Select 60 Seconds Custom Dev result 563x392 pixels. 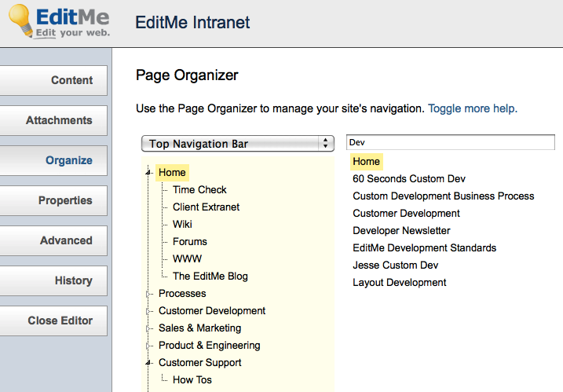409,178
